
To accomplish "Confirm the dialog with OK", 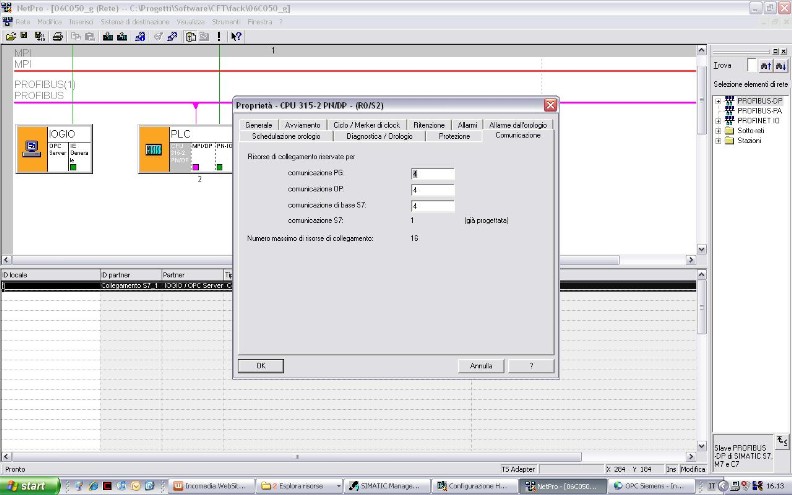I will click(261, 366).
